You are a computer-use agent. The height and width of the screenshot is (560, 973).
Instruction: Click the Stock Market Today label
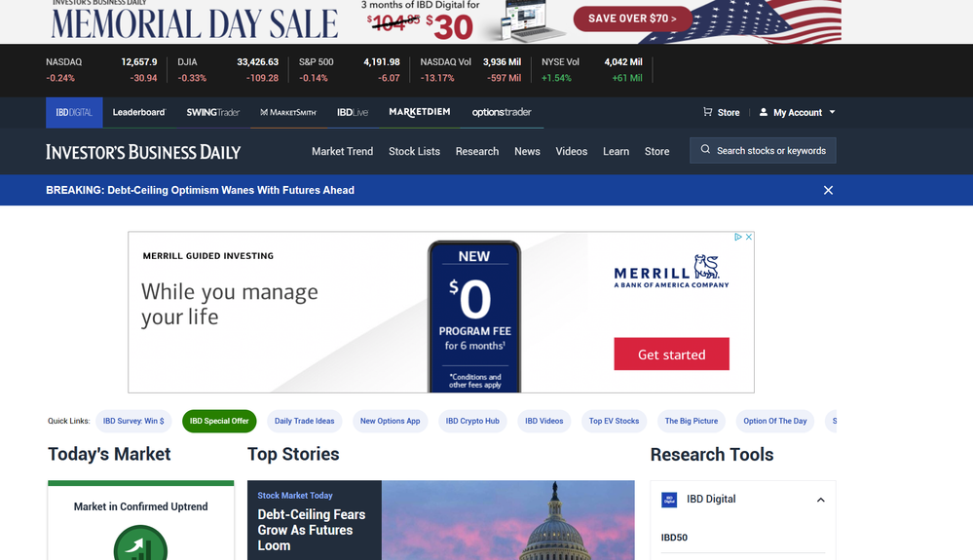pos(295,496)
